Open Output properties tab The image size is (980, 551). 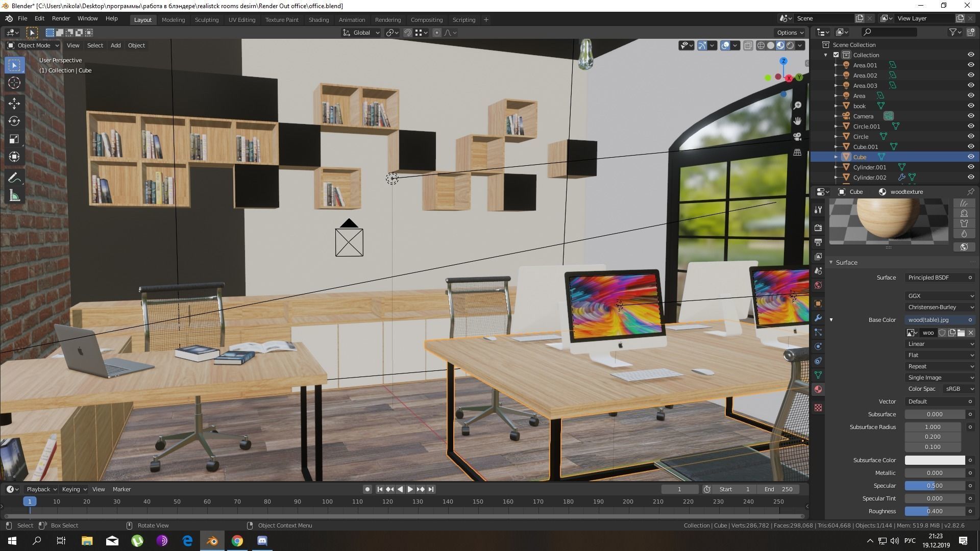[x=818, y=242]
